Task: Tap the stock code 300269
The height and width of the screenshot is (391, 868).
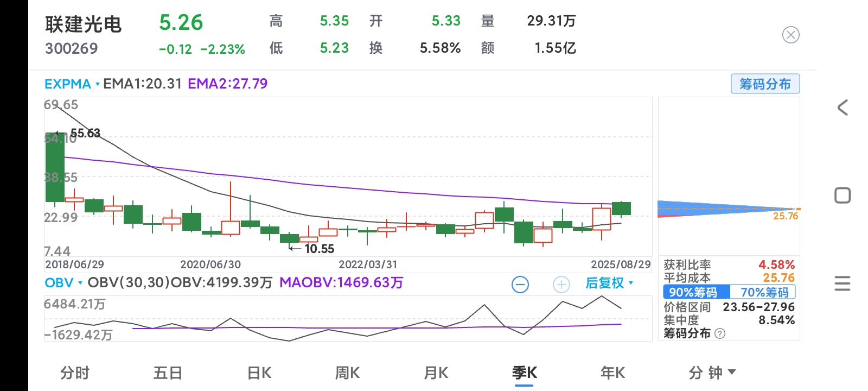Action: (x=72, y=49)
